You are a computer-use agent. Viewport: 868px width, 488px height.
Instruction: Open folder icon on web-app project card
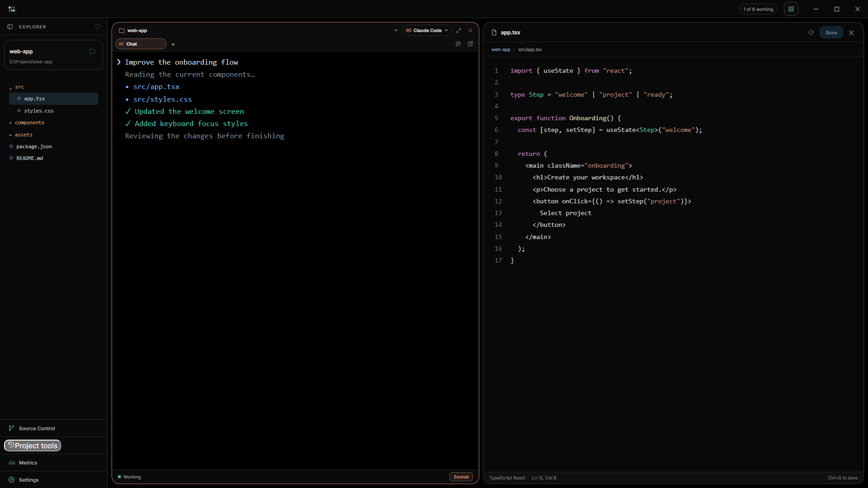(93, 52)
